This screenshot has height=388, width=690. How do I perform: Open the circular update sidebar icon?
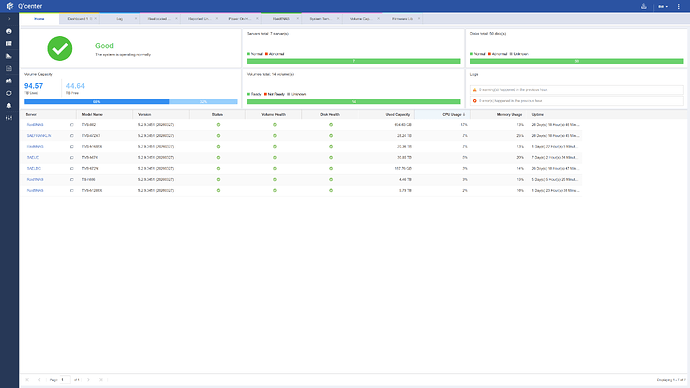click(x=9, y=93)
